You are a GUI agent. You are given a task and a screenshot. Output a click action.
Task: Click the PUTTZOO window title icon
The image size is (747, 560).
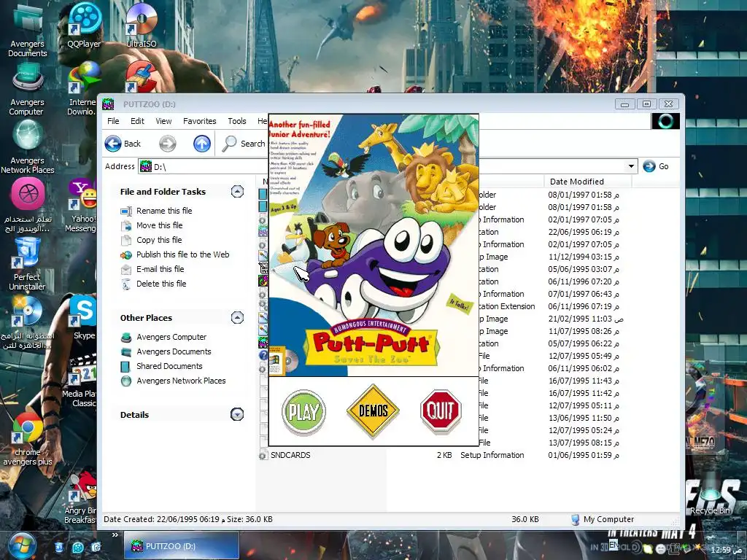coord(109,104)
